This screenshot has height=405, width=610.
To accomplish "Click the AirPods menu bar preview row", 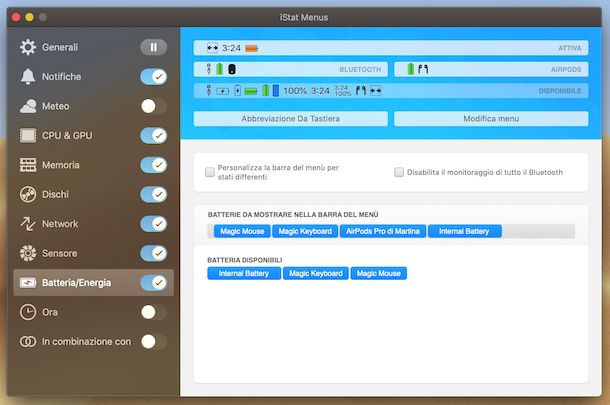I will 491,69.
